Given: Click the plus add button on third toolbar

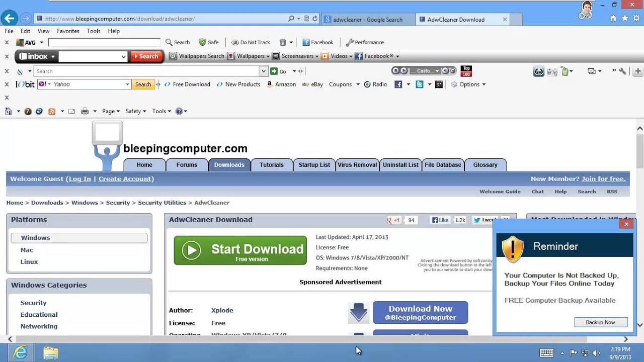Looking at the screenshot, I should (x=638, y=71).
